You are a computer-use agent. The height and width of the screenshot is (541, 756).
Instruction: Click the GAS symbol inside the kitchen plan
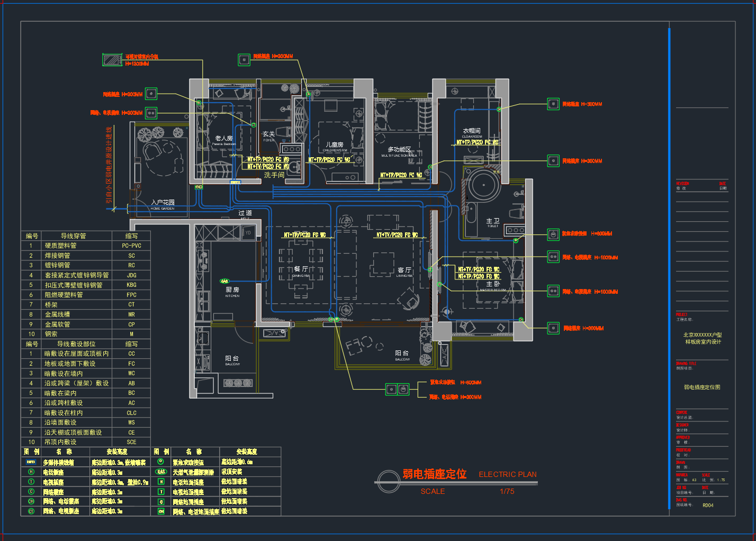[224, 281]
